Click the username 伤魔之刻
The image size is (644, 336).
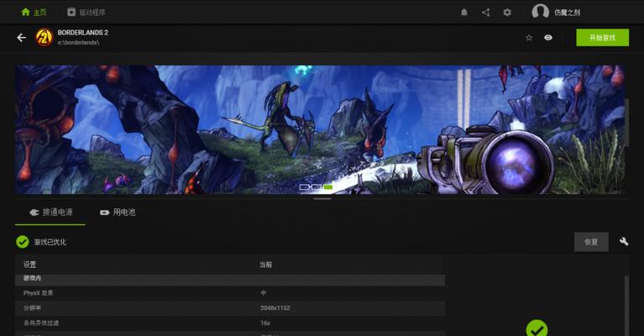coord(567,13)
